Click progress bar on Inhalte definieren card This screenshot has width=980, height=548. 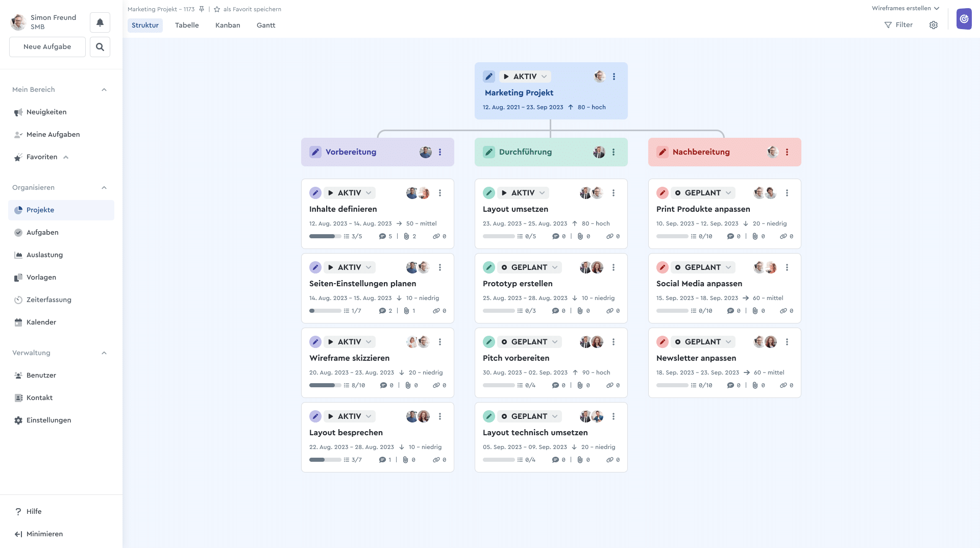pyautogui.click(x=325, y=237)
